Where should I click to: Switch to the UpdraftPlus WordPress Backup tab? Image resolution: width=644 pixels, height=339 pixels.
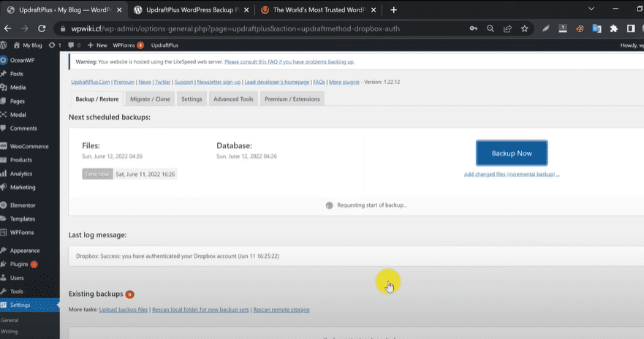(x=192, y=9)
